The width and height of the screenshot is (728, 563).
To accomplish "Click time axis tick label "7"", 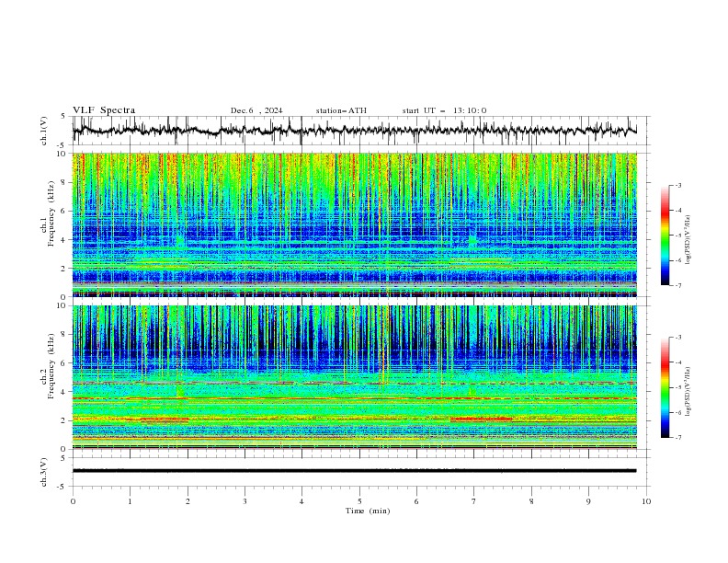I will coord(474,501).
